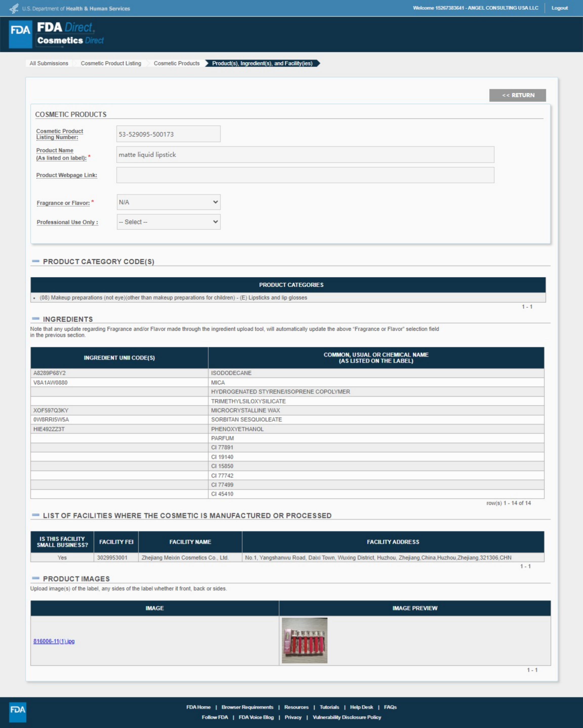Go to All Submissions breadcrumb
Image resolution: width=583 pixels, height=728 pixels.
pyautogui.click(x=49, y=63)
